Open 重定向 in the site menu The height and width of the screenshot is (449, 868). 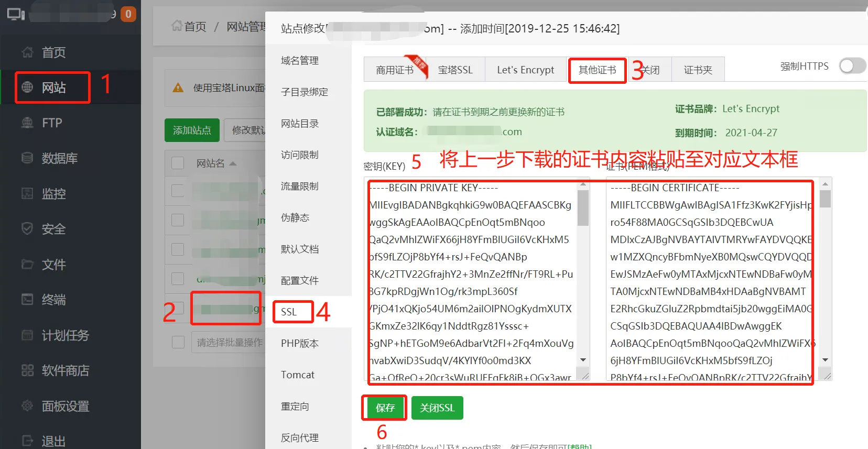[x=295, y=406]
